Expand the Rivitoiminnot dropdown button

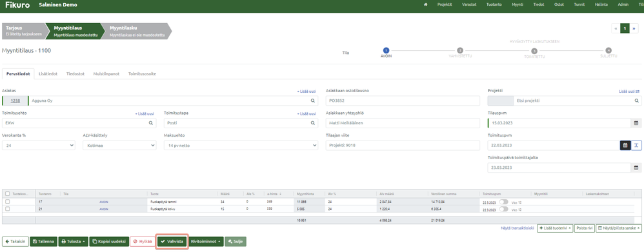click(x=206, y=242)
